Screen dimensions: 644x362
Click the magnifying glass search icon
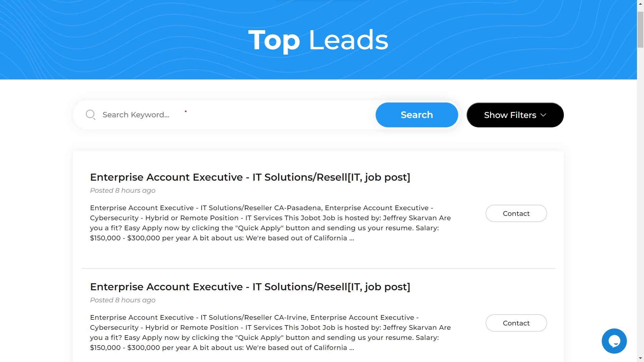click(x=91, y=115)
